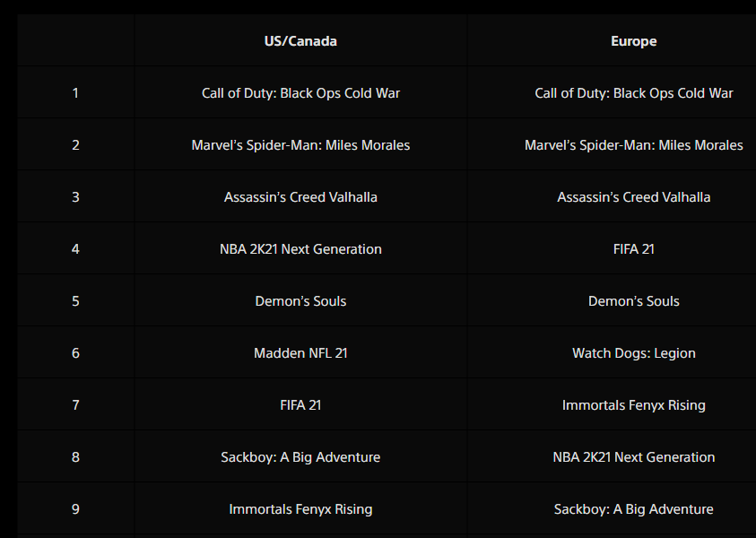Image resolution: width=756 pixels, height=538 pixels.
Task: Click FIFA 21 in the Europe column
Action: pyautogui.click(x=633, y=249)
